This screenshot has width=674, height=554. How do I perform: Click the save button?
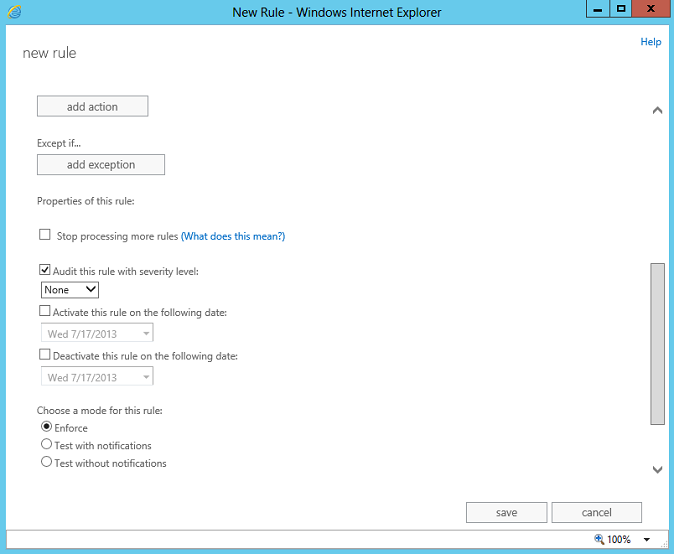[506, 512]
